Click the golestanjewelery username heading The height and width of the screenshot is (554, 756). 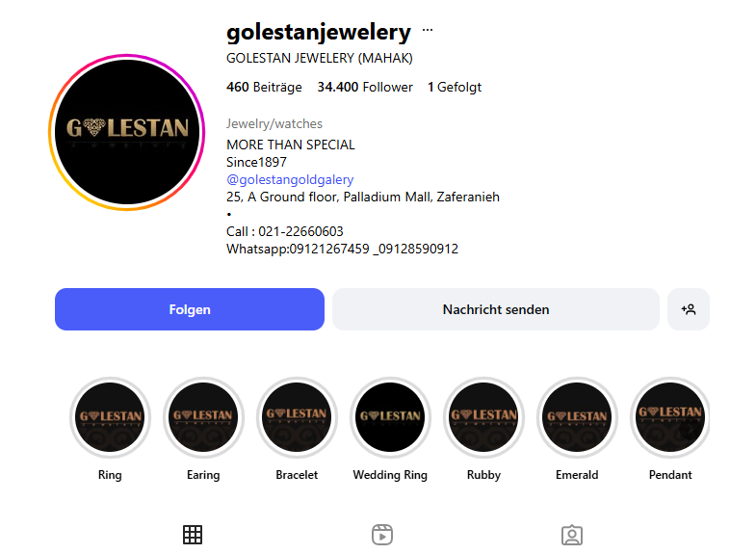click(319, 33)
